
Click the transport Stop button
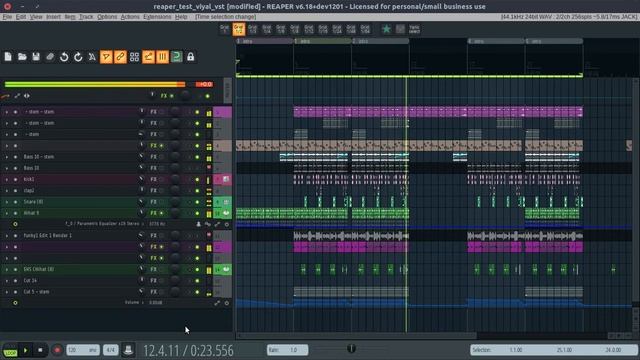click(40, 350)
